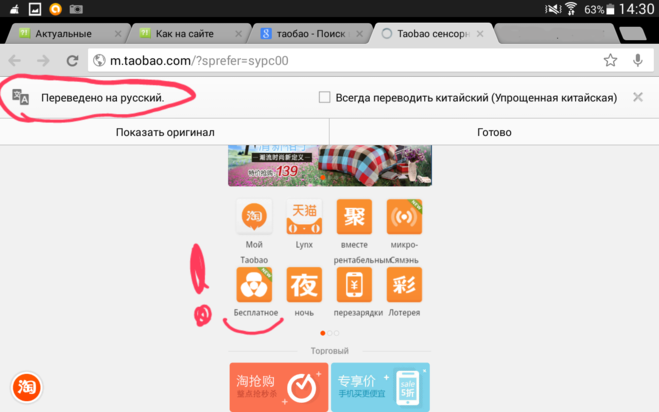Click Показать оригинал button
Viewport: 659px width, 412px height.
pos(165,132)
